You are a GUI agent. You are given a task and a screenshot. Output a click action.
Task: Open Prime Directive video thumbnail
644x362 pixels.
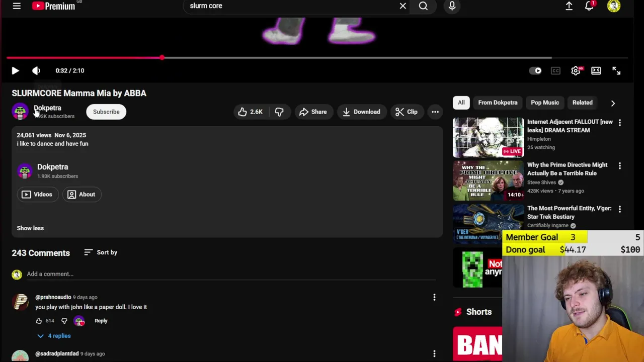click(488, 181)
